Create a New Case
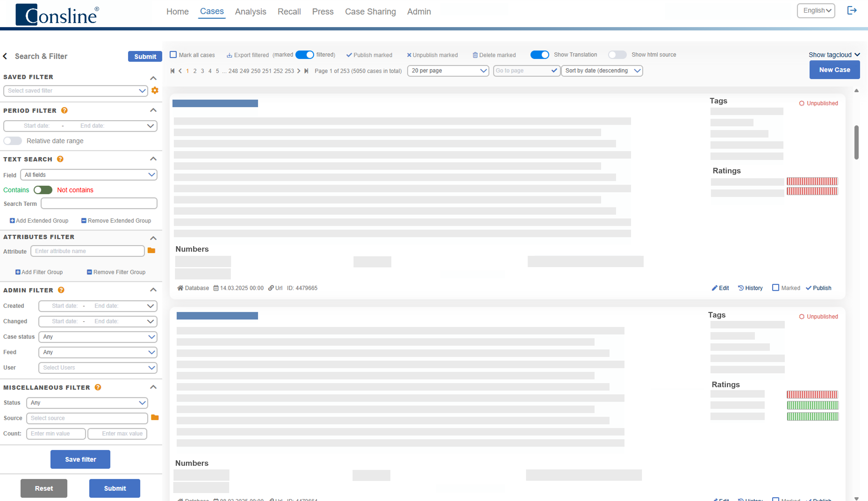Viewport: 868px width, 501px height. (835, 69)
